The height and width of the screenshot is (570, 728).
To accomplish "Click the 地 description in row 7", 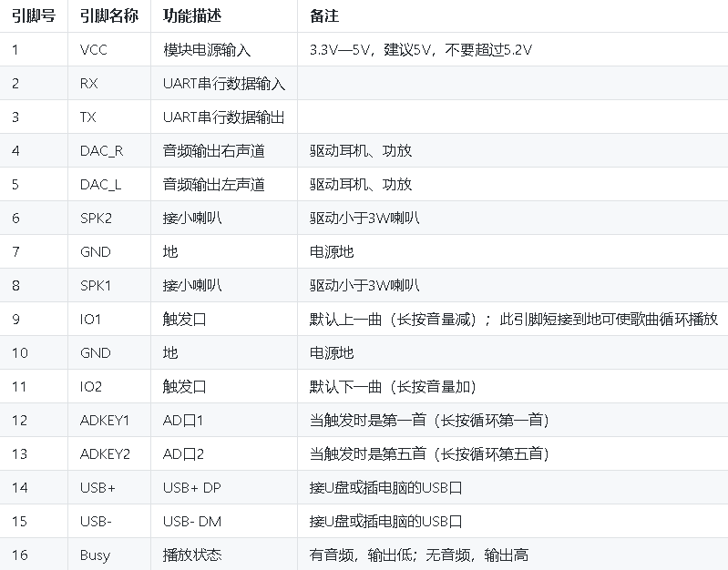I will (x=170, y=252).
